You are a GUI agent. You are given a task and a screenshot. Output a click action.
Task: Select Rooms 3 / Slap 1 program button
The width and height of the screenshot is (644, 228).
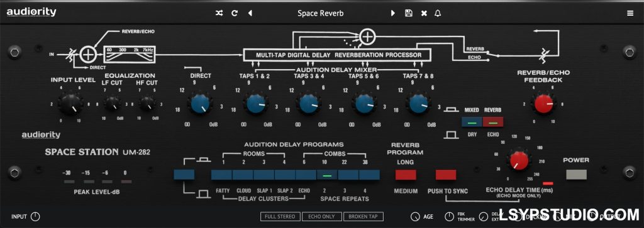click(x=264, y=175)
